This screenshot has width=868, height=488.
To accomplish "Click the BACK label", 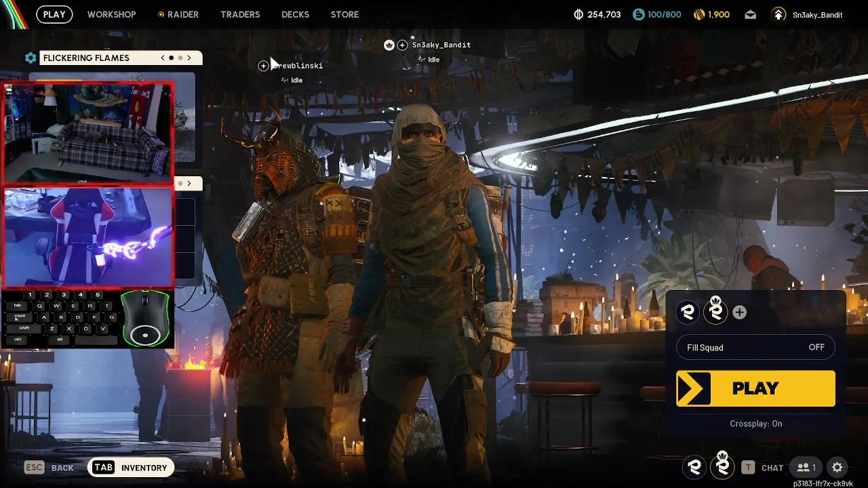I will [62, 468].
